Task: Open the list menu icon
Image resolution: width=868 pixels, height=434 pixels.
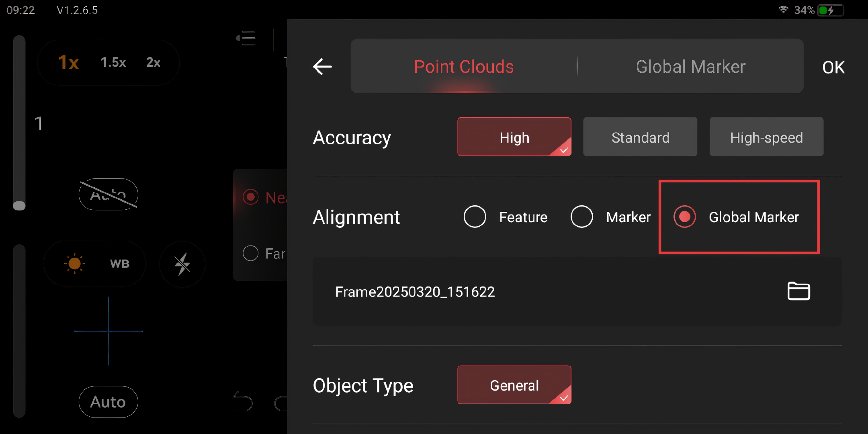Action: coord(246,39)
